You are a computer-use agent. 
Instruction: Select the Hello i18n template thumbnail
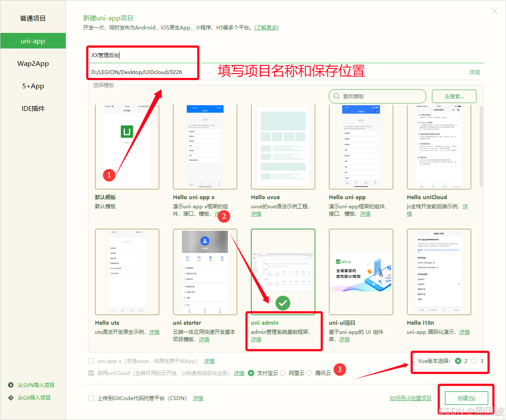click(x=439, y=272)
